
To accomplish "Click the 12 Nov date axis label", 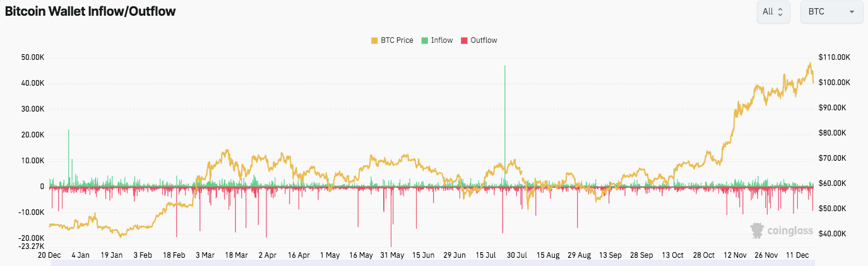I will [735, 255].
